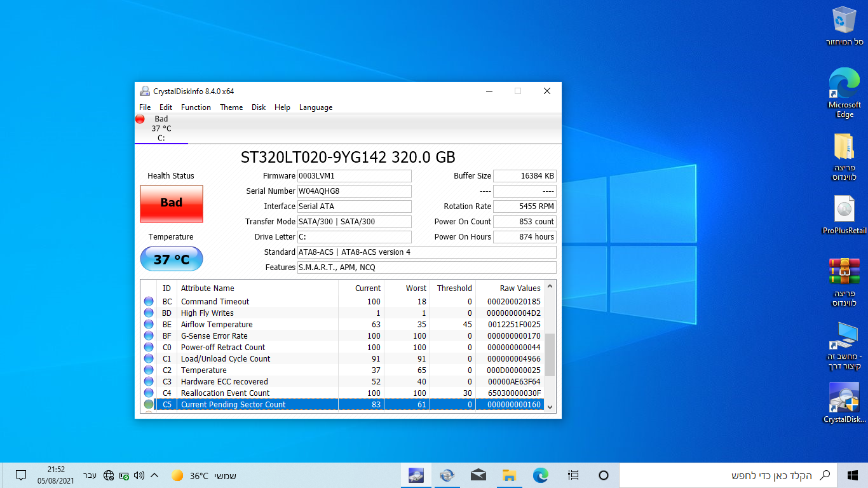Open the Edit menu
The image size is (868, 488).
click(x=166, y=107)
